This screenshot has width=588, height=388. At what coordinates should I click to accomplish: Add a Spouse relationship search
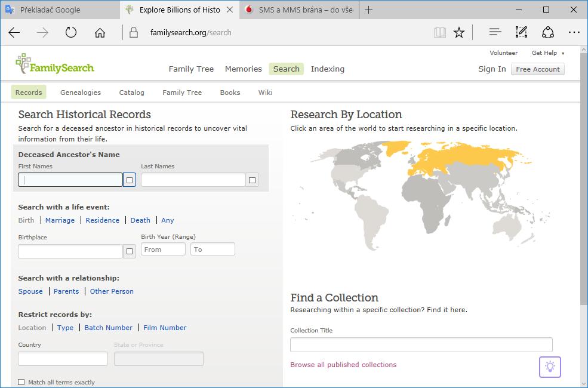click(30, 291)
